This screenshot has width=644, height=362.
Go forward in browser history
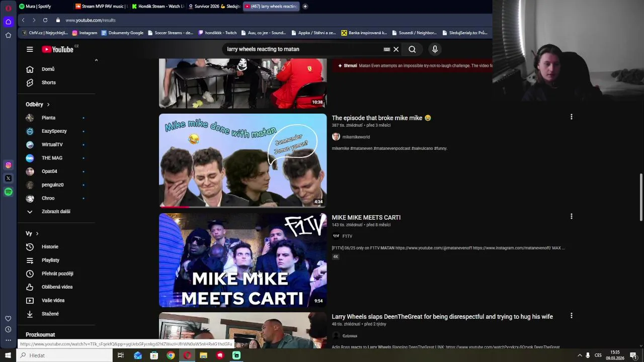34,20
